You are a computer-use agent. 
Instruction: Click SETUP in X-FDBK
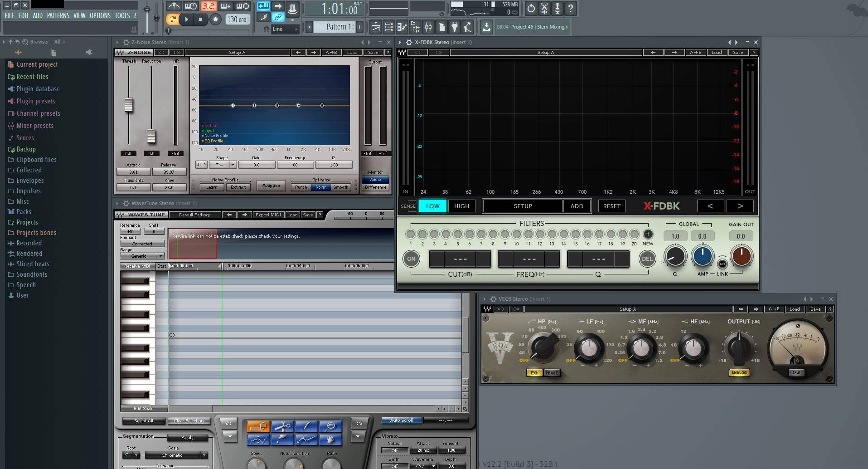pyautogui.click(x=523, y=206)
